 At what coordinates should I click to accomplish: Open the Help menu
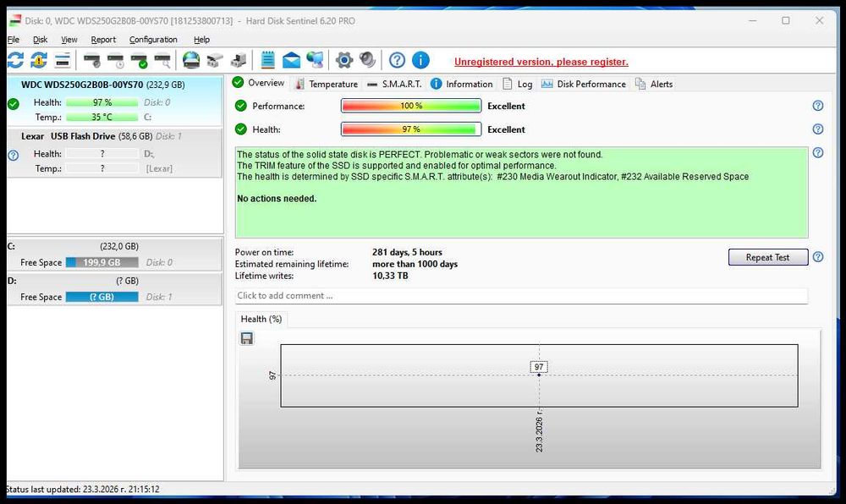point(202,40)
